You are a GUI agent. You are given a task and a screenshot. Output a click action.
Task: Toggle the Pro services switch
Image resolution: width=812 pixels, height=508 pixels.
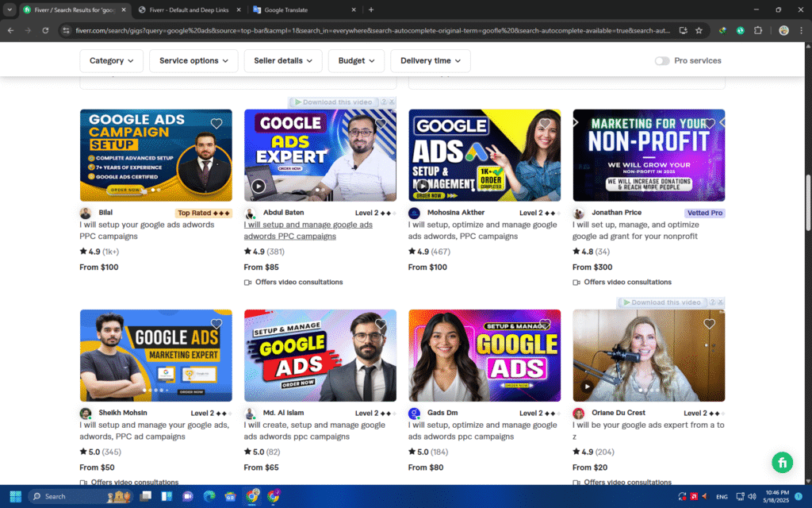662,60
